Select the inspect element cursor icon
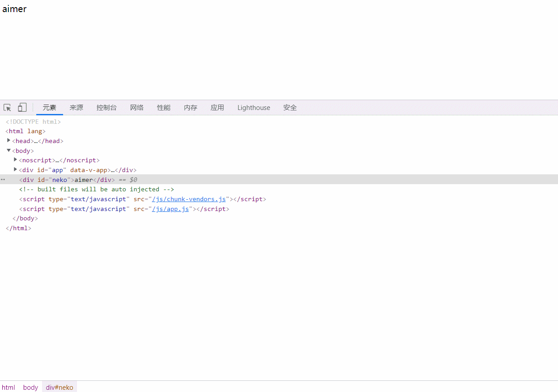 (x=7, y=107)
